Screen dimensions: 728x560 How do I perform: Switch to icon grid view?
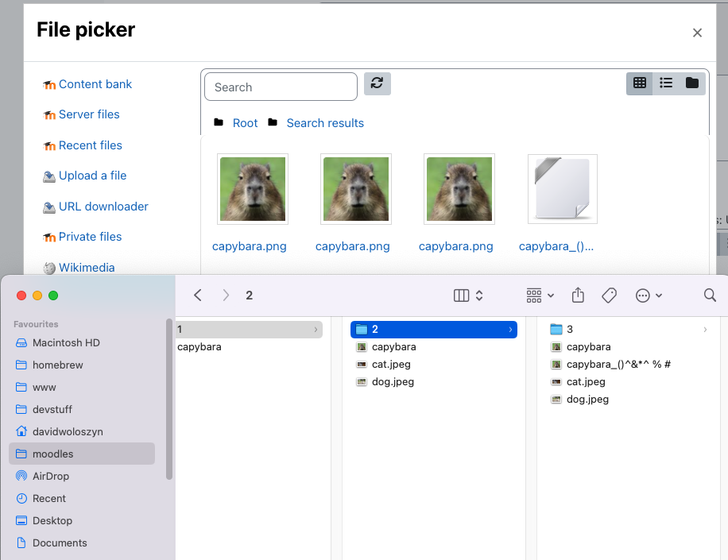(639, 83)
